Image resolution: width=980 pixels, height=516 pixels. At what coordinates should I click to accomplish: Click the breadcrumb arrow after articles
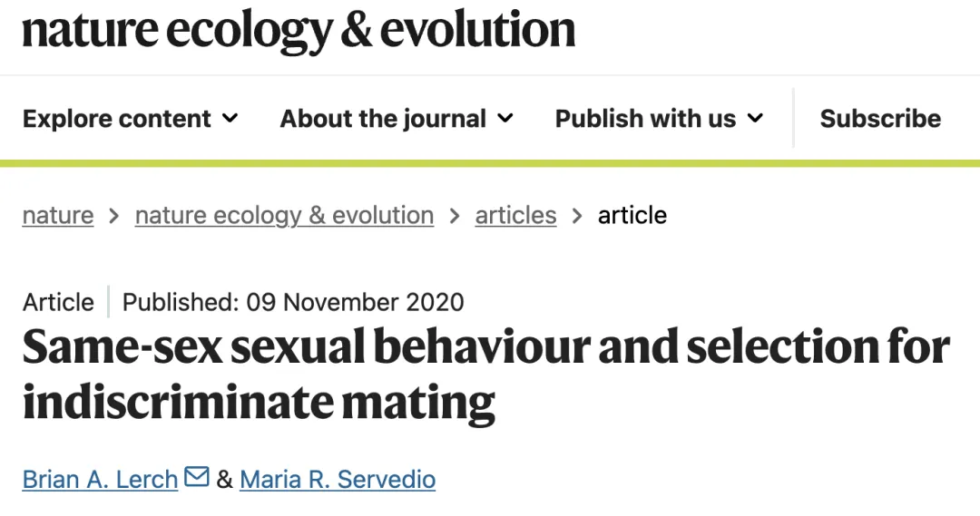(577, 216)
